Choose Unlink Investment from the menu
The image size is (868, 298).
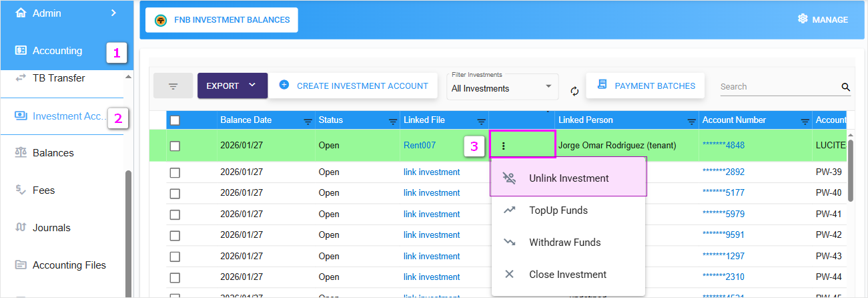click(568, 178)
